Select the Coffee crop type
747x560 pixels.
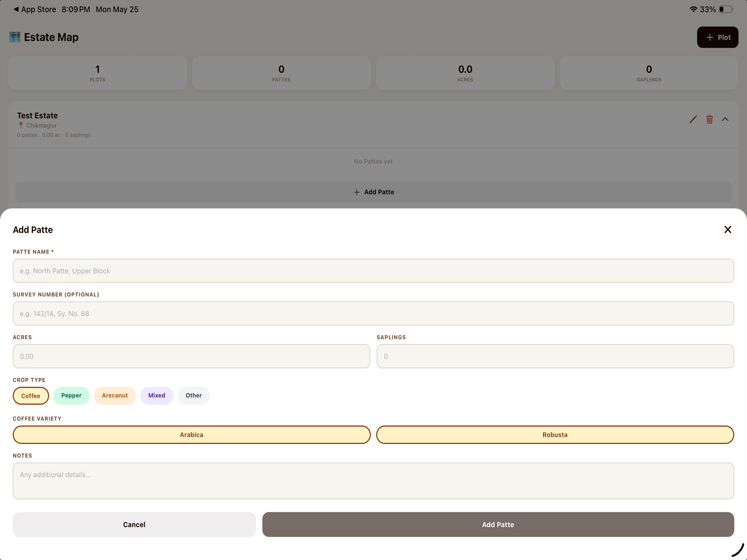click(x=31, y=396)
